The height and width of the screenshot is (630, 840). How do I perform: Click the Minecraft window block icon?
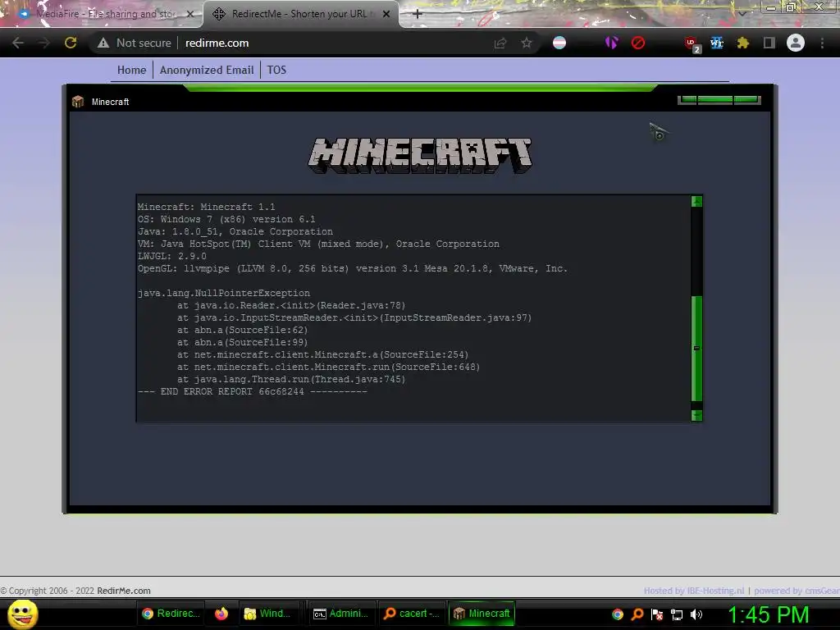click(x=78, y=101)
